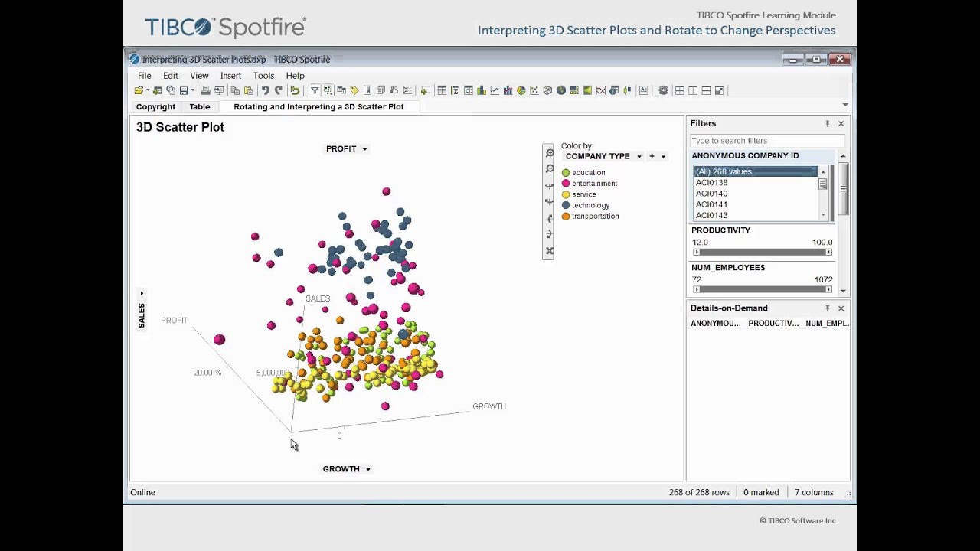Click the transportation orange color swatch
This screenshot has height=551, width=980.
(566, 217)
